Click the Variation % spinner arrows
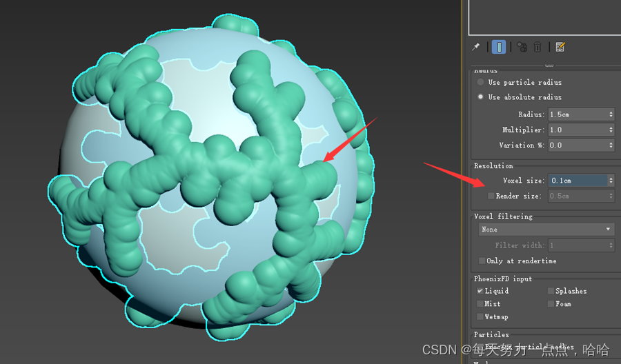Image resolution: width=621 pixels, height=364 pixels. [x=611, y=145]
